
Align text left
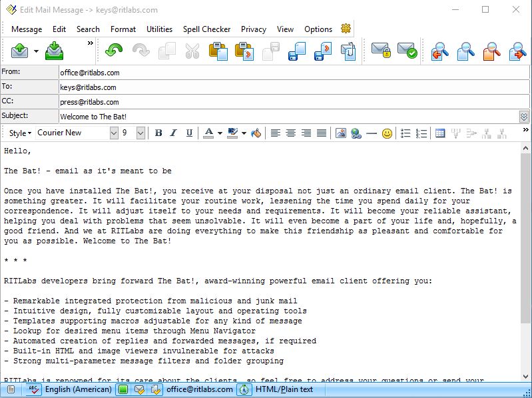tap(275, 133)
